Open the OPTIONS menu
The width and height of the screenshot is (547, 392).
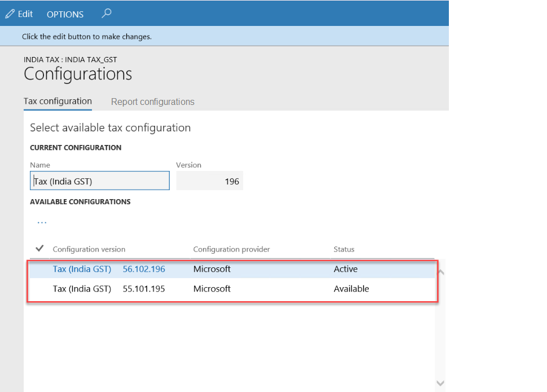point(65,14)
